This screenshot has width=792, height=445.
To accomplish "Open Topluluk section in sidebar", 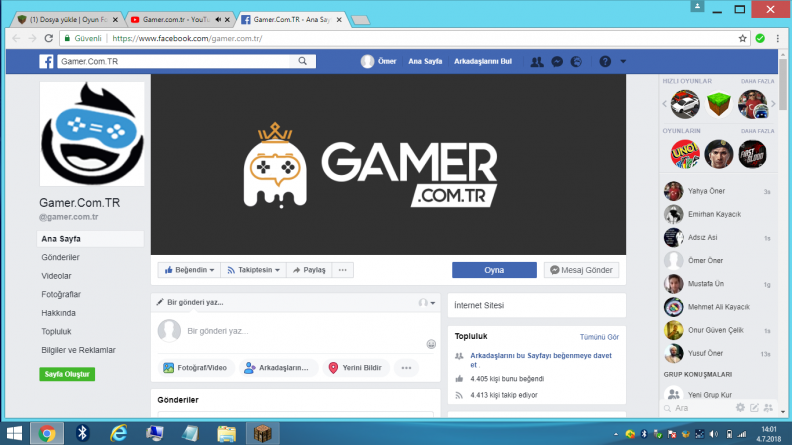I will 56,331.
